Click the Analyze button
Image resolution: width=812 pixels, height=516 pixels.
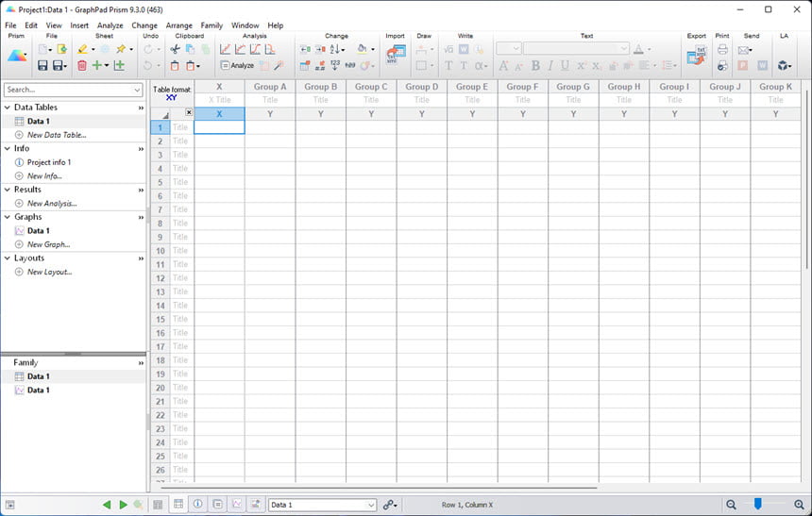237,65
